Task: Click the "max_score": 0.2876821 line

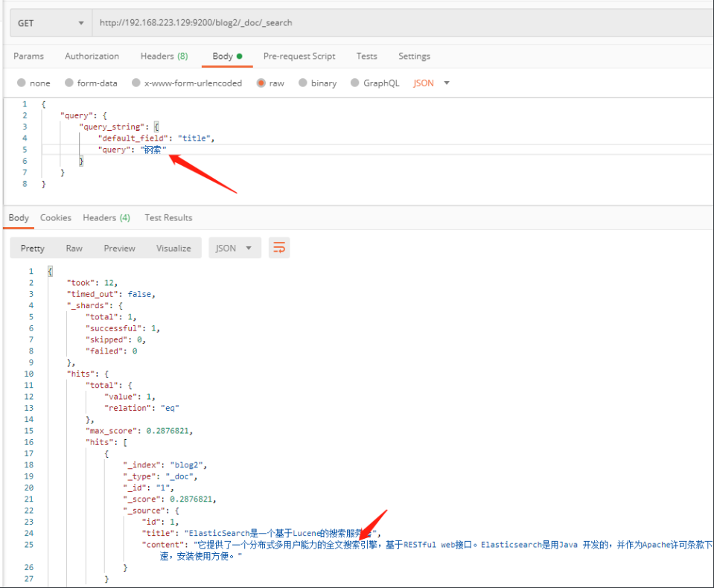Action: click(x=139, y=430)
